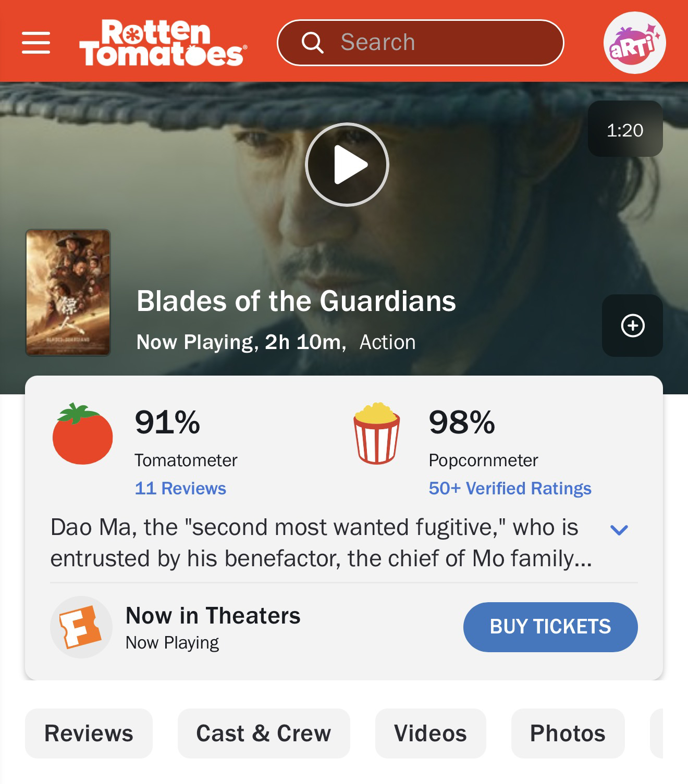The image size is (688, 784).
Task: Play the Blades of the Guardians trailer
Action: point(347,165)
